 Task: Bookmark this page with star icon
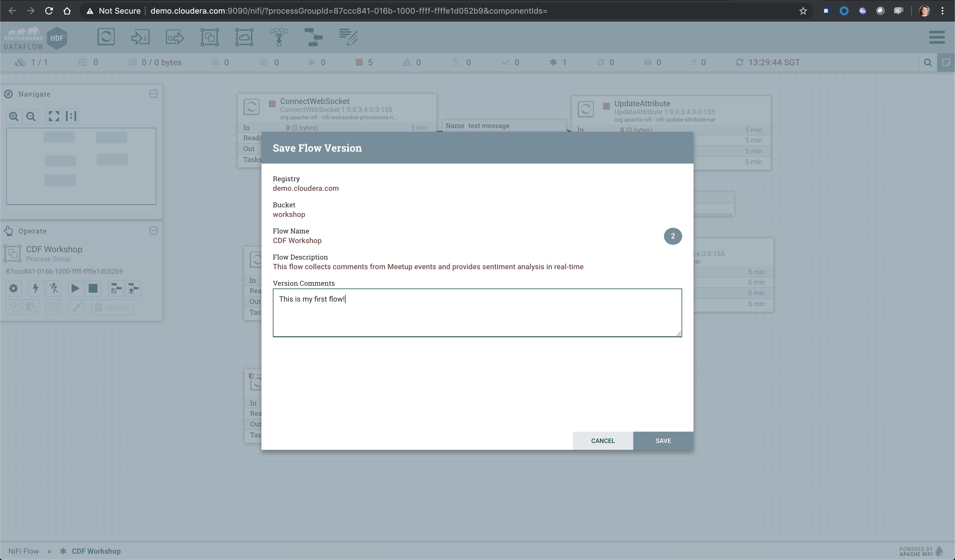(x=803, y=11)
